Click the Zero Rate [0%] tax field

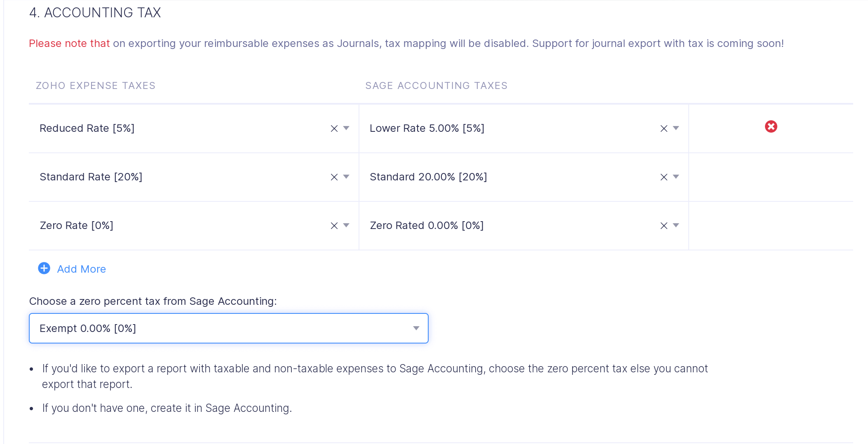165,225
